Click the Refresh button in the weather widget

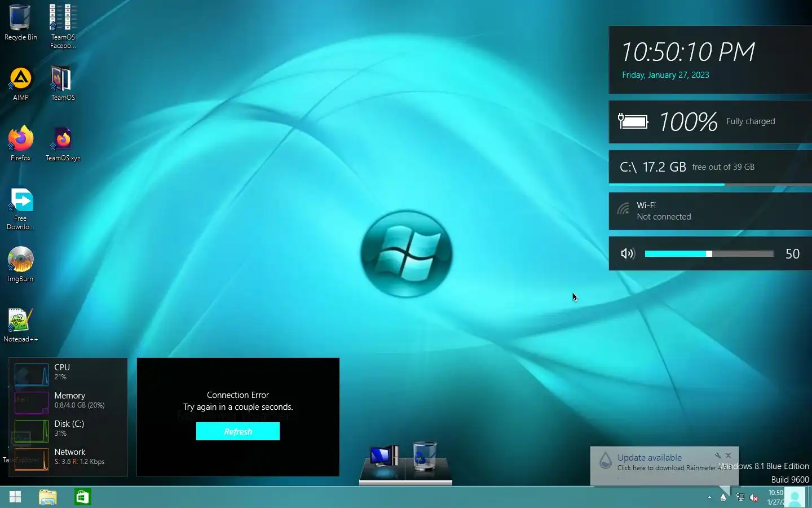tap(238, 431)
